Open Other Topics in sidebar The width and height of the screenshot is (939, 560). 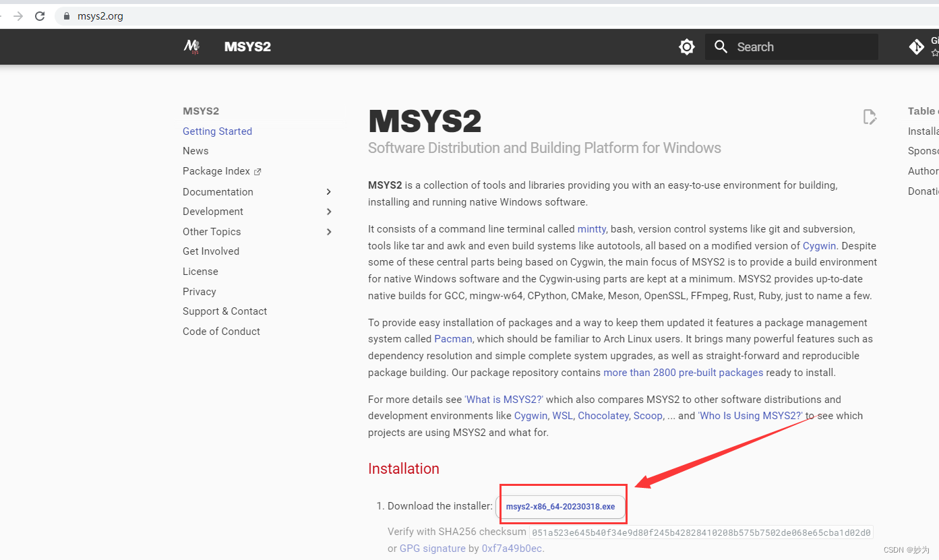[x=212, y=232]
